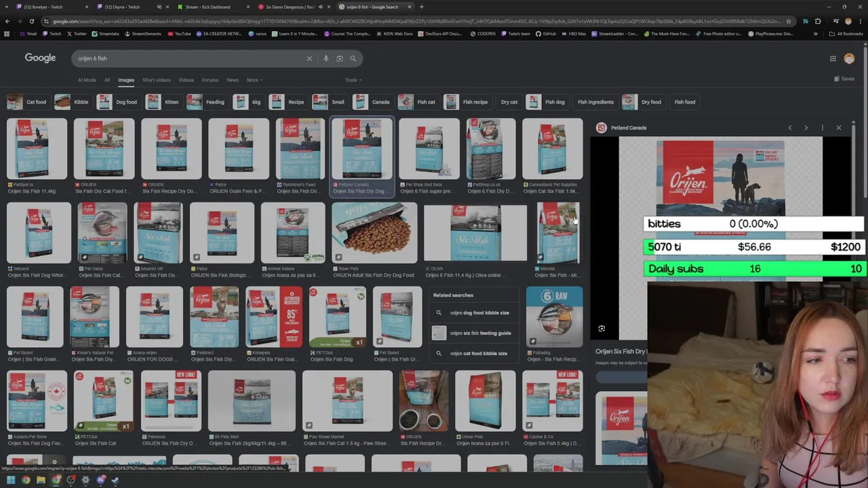Open the 85% antioxidant badge thumbnail
Image resolution: width=868 pixels, height=488 pixels.
point(274,317)
